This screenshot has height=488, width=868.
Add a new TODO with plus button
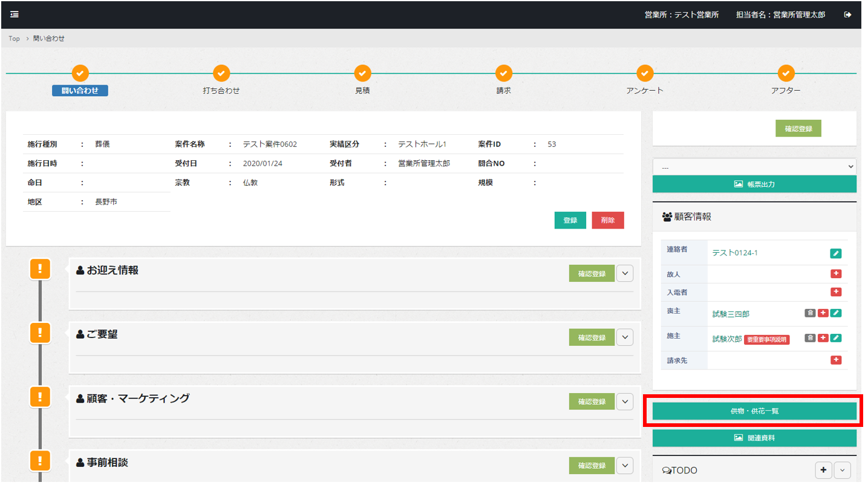click(823, 470)
